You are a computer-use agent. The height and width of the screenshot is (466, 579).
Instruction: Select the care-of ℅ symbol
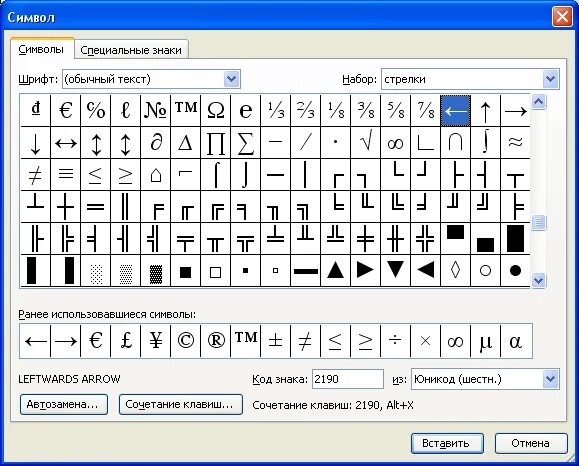point(96,110)
